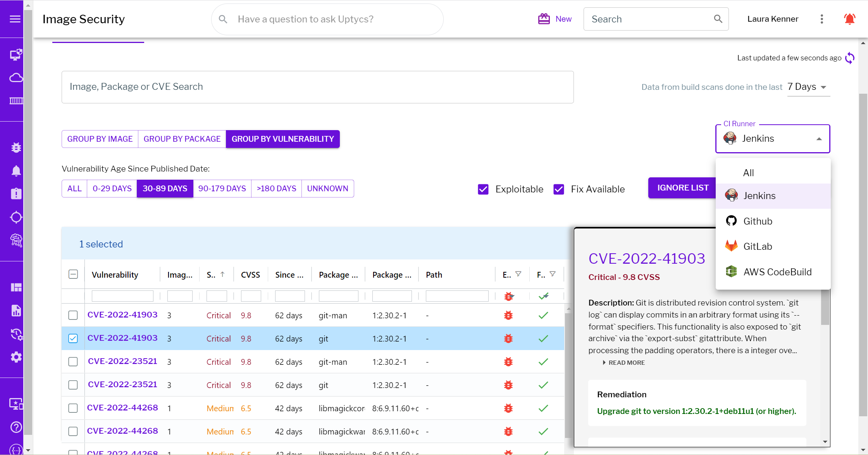Screen dimensions: 868x455
Task: Switch to GROUP BY IMAGE tab
Action: coord(99,139)
